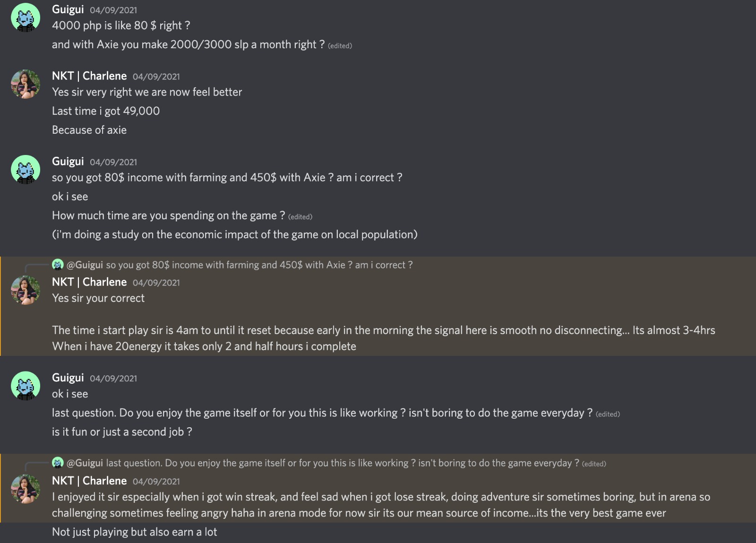Click the timestamp next to Guigui's "ok i see / last question" message
Viewport: 756px width, 543px height.
coord(113,379)
